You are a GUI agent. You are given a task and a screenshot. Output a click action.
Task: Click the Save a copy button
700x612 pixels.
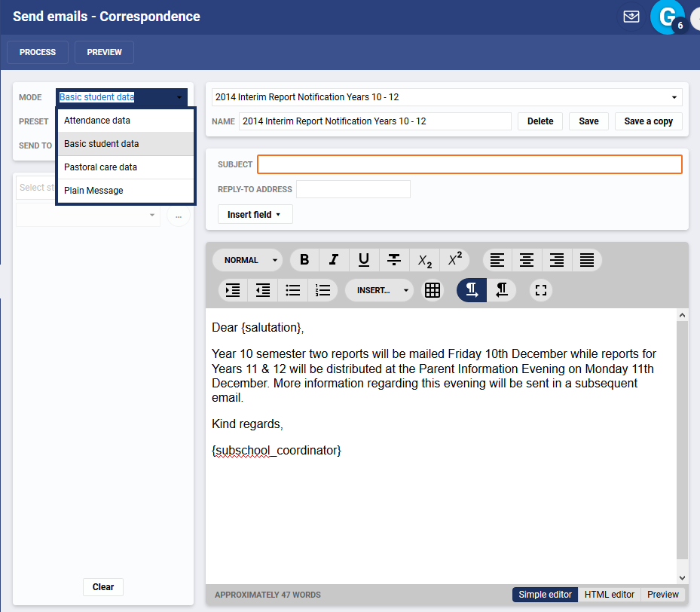[x=648, y=121]
